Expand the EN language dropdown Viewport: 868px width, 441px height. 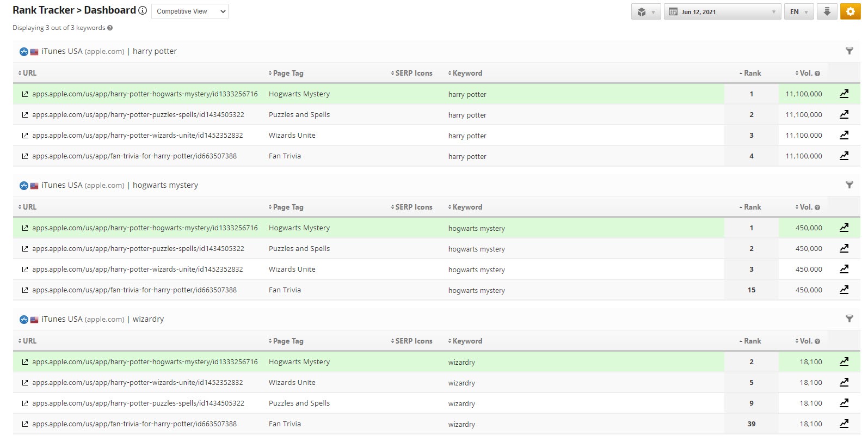(x=798, y=11)
